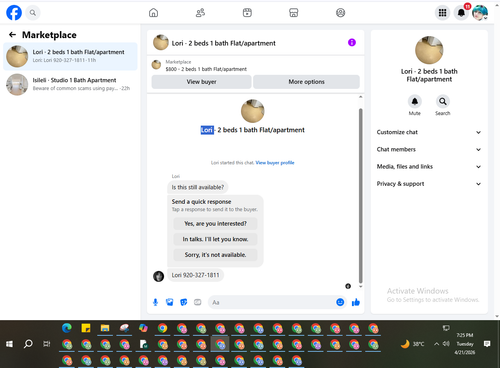The image size is (500, 368).
Task: Open the grid Menu icon
Action: [x=442, y=13]
